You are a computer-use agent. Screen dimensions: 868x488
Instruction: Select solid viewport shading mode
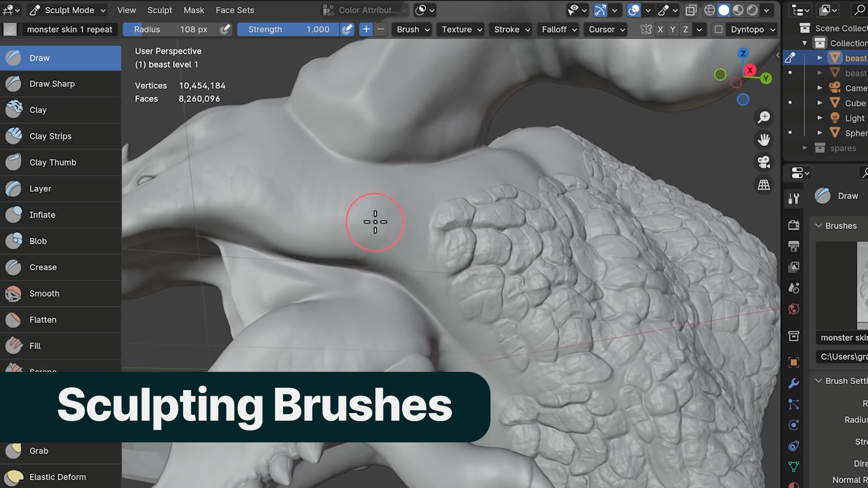click(724, 10)
